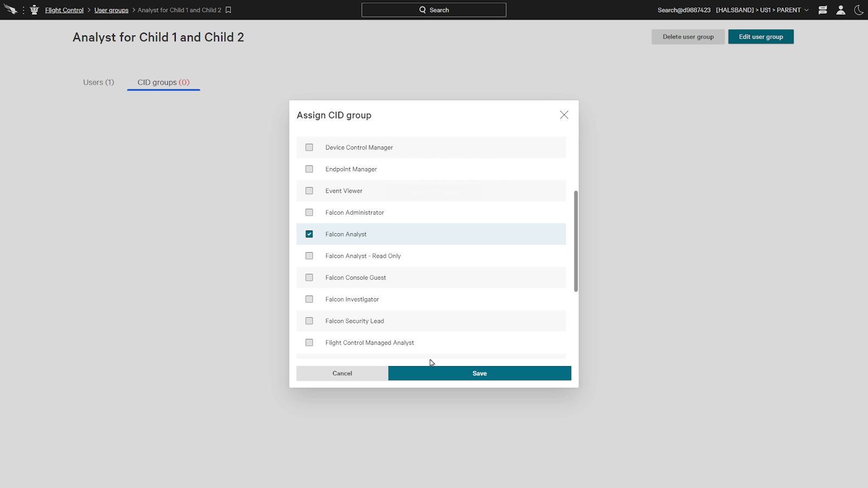This screenshot has height=488, width=868.
Task: Click the dialog's vertical scrollbar thumb
Action: [576, 241]
